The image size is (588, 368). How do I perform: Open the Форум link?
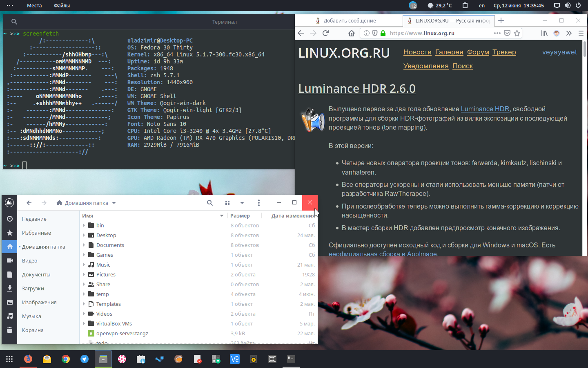pos(478,52)
